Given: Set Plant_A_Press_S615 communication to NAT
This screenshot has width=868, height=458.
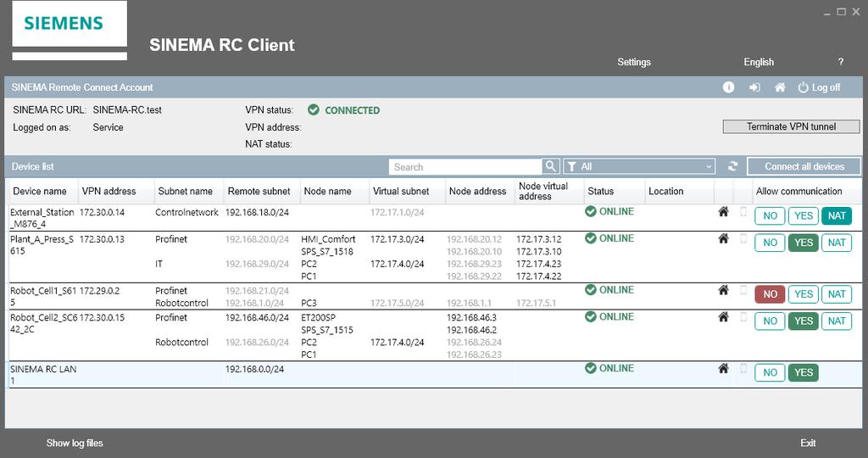Looking at the screenshot, I should click(837, 243).
